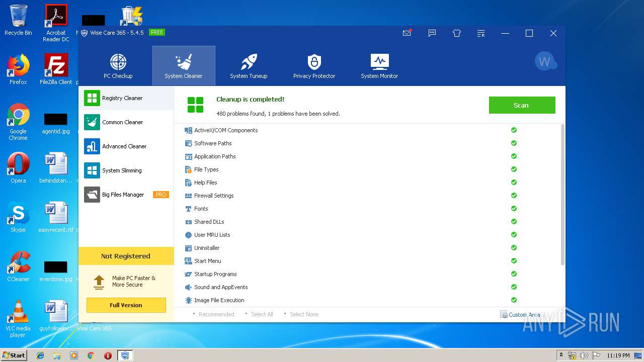
Task: Open the System Monitor tab
Action: tap(379, 66)
